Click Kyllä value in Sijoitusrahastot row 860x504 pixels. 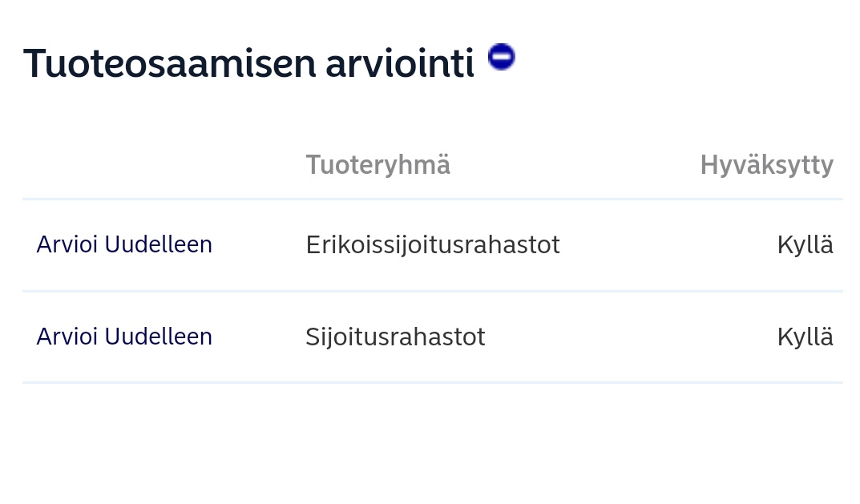click(805, 337)
